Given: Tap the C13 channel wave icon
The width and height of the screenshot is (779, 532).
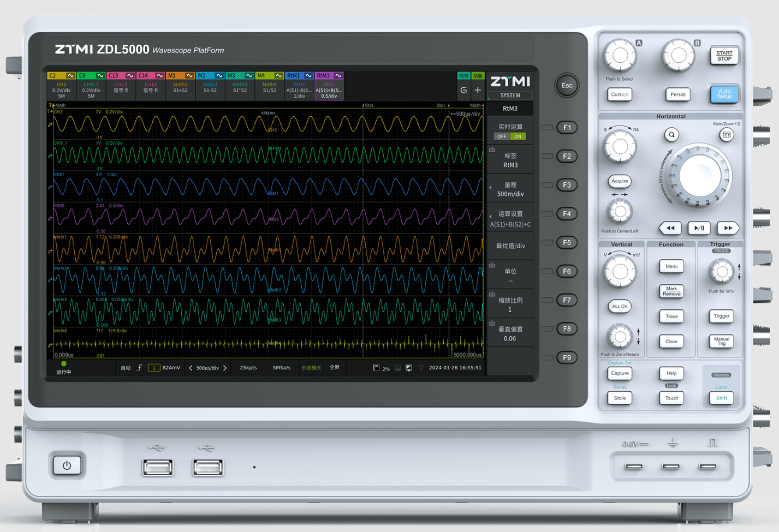Looking at the screenshot, I should [130, 75].
